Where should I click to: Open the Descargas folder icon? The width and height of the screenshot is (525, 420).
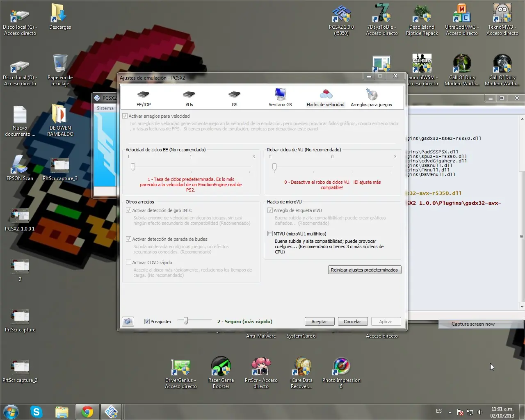click(x=60, y=17)
